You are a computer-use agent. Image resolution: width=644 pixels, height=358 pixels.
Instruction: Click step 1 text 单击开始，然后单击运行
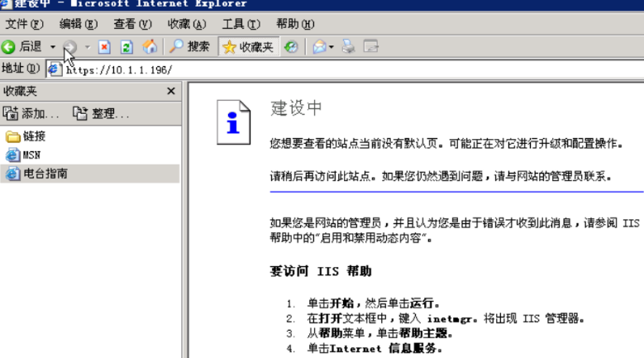[374, 303]
